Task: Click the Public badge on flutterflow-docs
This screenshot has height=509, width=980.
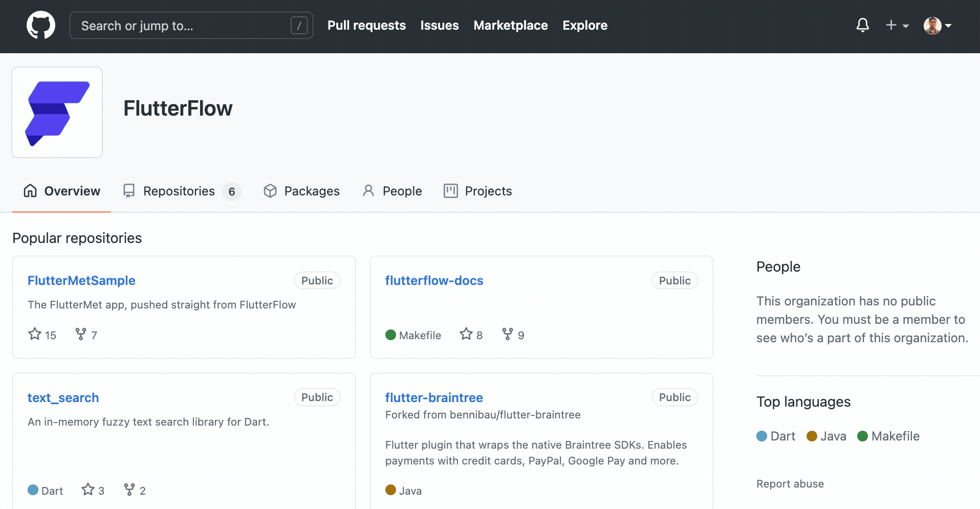Action: 675,280
